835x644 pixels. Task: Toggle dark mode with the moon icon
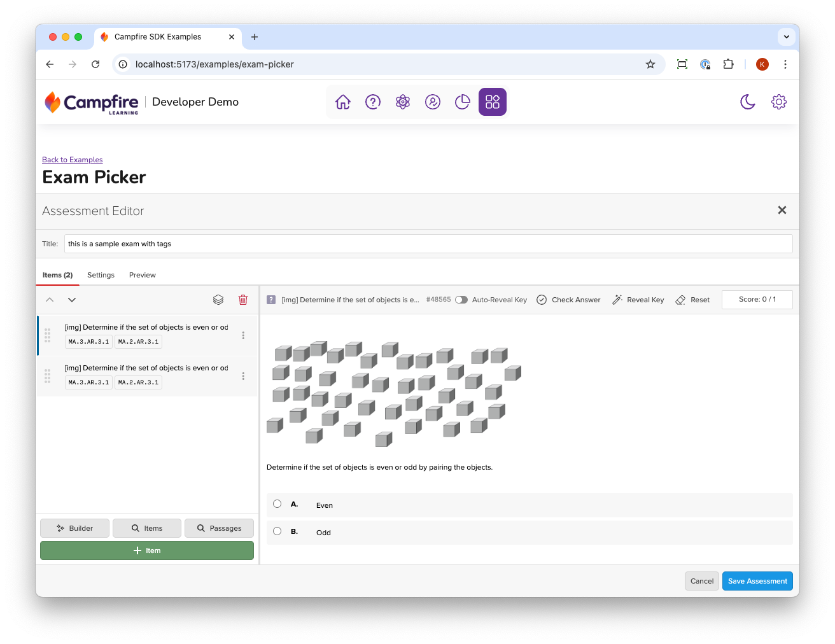[x=748, y=102]
